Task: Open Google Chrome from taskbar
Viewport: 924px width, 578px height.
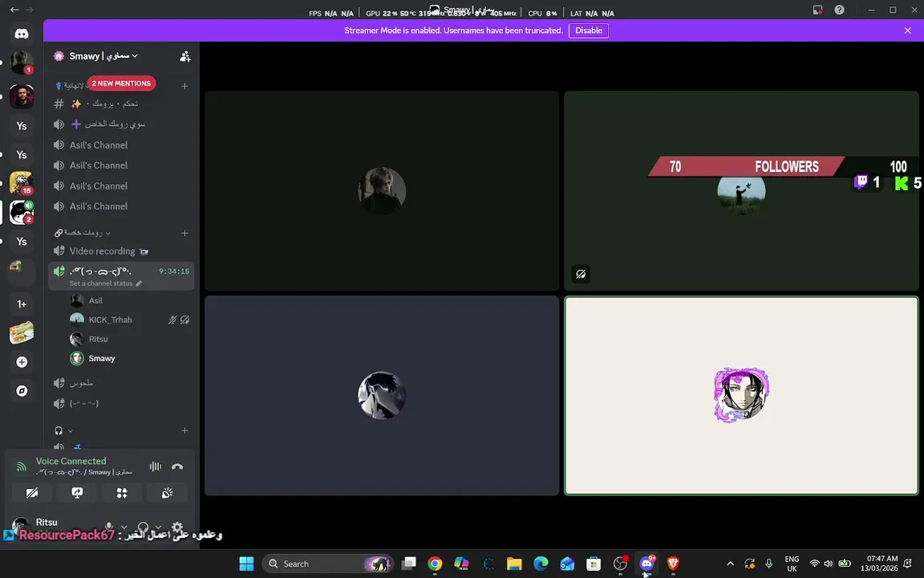Action: (x=435, y=564)
